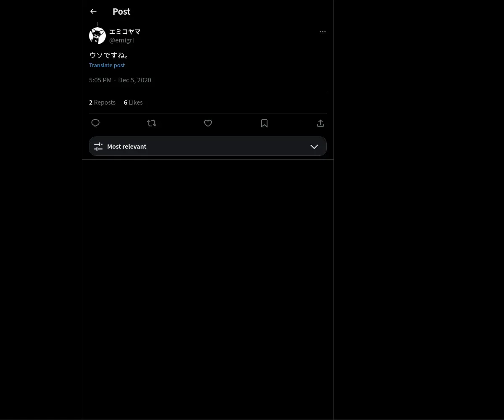Open the Most relevant sort dropdown
The height and width of the screenshot is (420, 504).
point(208,146)
